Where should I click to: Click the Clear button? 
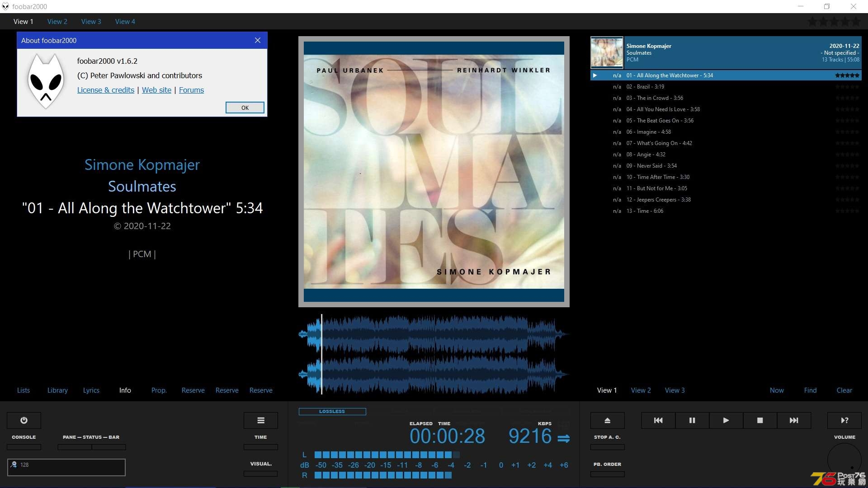(x=844, y=390)
